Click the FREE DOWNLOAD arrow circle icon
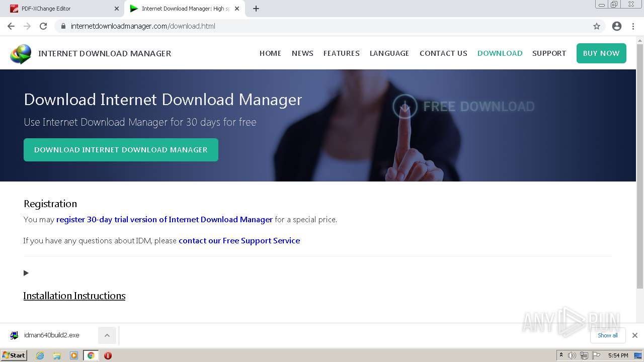Screen dimensions: 644x362 [x=405, y=107]
